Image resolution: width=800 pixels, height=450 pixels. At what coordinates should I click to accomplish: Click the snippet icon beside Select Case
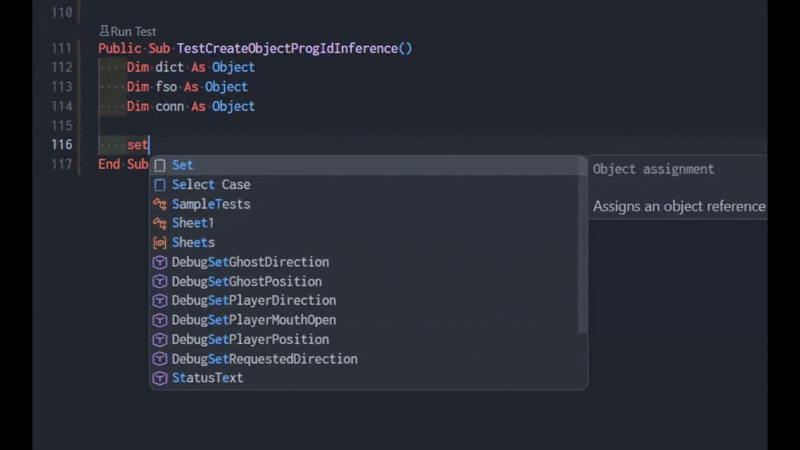tap(160, 185)
